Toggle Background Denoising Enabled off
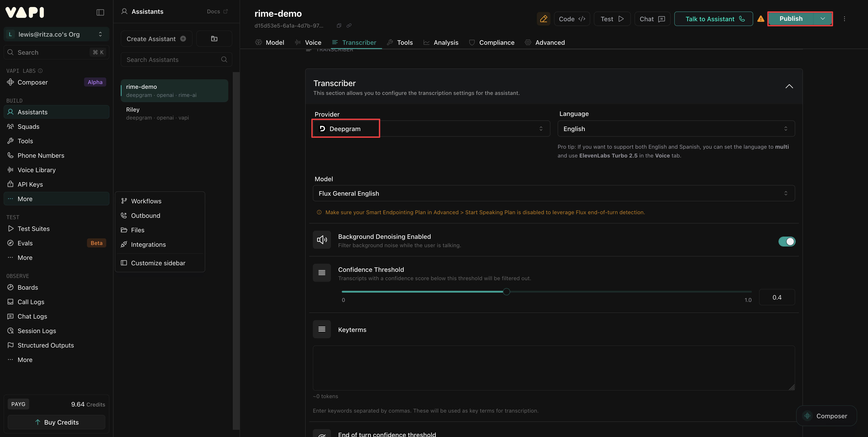The image size is (868, 437). pyautogui.click(x=787, y=241)
